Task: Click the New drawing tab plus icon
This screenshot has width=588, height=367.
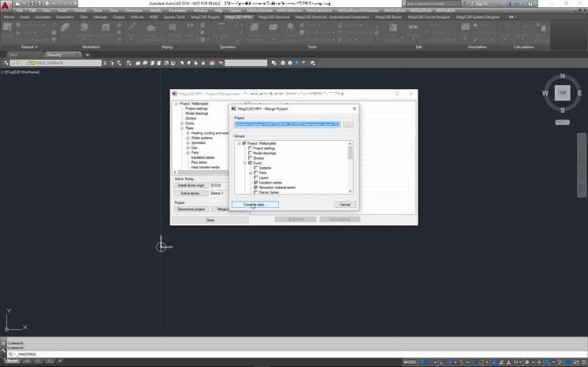Action: tap(87, 54)
